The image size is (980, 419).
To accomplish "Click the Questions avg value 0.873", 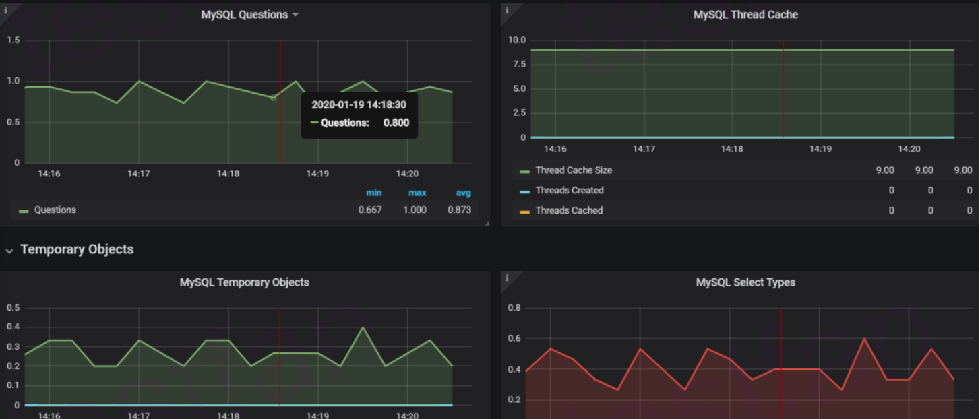I will tap(459, 210).
